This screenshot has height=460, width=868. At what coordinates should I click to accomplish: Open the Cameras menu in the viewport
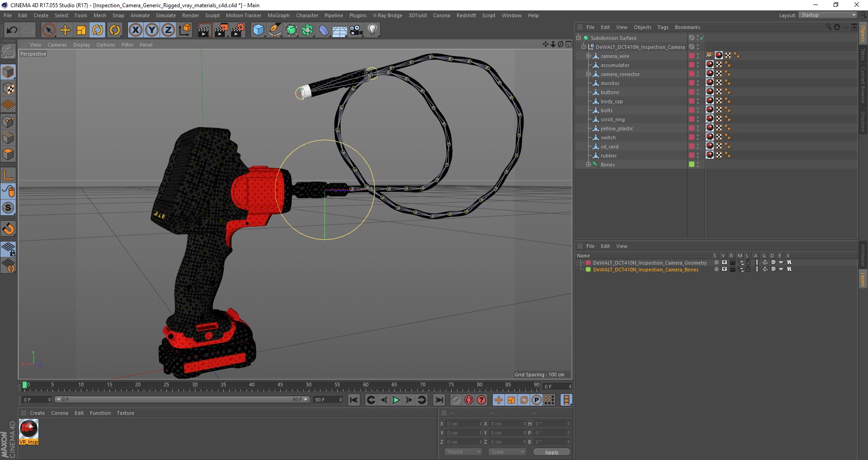[57, 45]
